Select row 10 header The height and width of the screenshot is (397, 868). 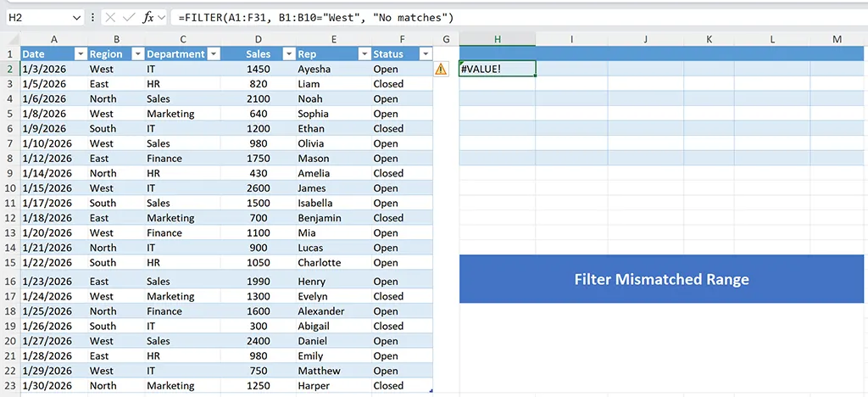(x=10, y=188)
